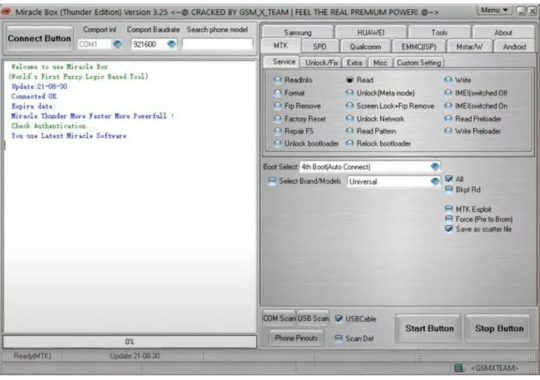Image resolution: width=540 pixels, height=380 pixels.
Task: Select the Unlock Network radio option
Action: 375,119
